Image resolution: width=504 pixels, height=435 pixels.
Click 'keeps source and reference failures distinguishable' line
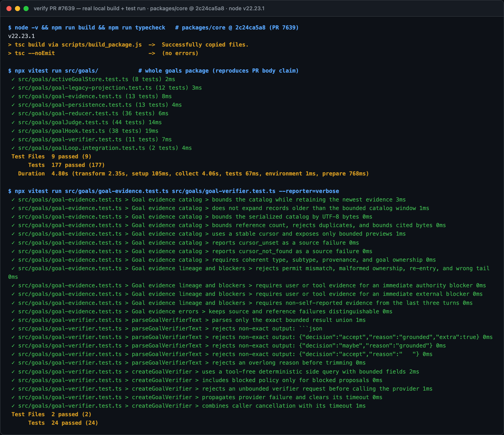202,311
